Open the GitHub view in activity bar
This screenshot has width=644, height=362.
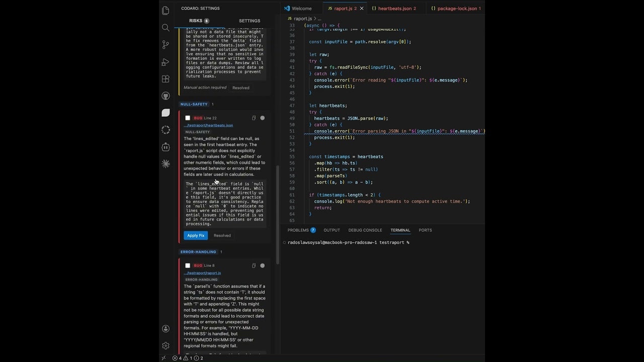pyautogui.click(x=166, y=96)
